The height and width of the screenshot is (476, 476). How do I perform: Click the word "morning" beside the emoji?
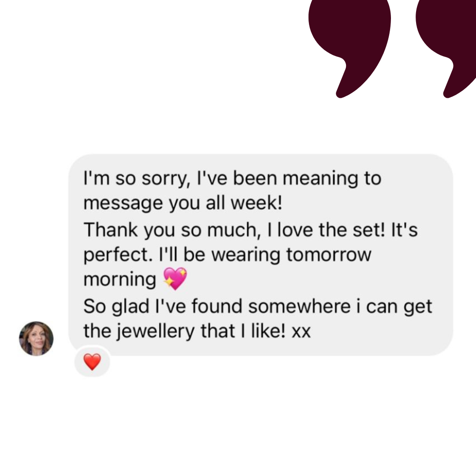pos(120,280)
